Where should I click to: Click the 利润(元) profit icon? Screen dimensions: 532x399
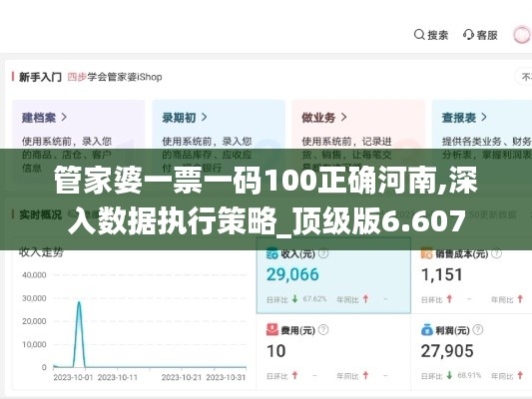[427, 329]
